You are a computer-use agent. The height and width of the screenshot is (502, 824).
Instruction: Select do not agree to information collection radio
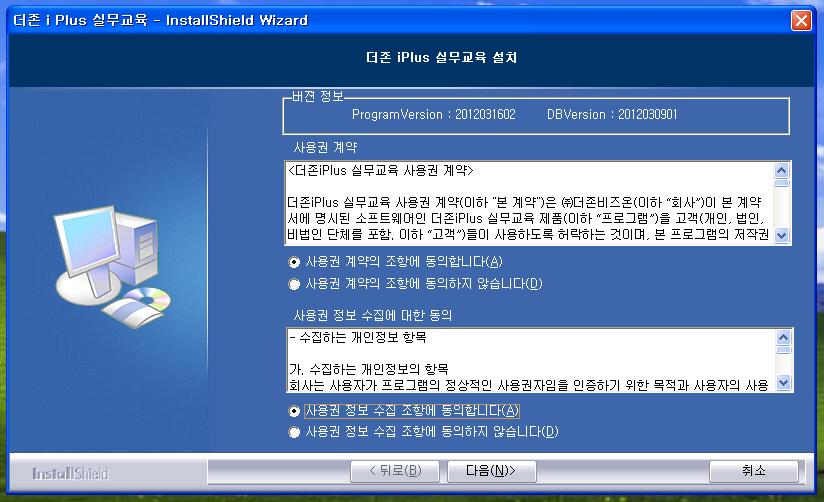point(294,432)
